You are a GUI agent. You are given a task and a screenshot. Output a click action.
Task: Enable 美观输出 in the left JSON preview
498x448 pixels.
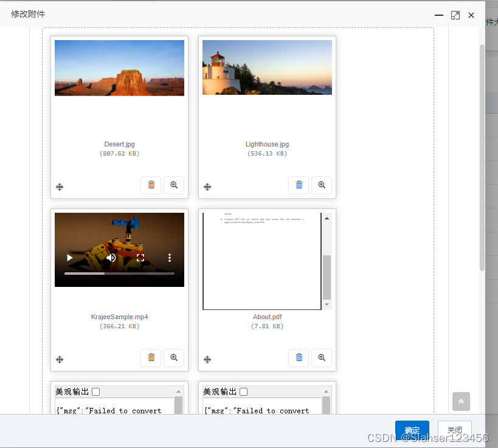[x=96, y=392]
